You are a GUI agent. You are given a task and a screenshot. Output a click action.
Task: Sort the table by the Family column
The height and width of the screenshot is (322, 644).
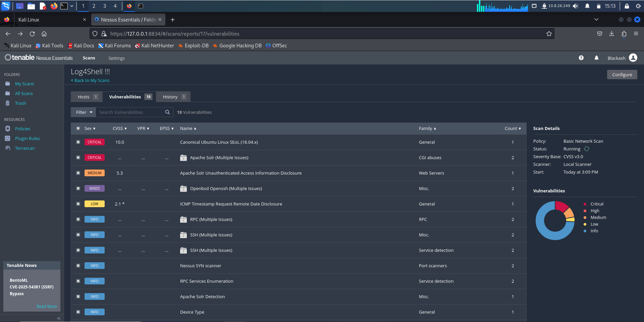click(427, 129)
